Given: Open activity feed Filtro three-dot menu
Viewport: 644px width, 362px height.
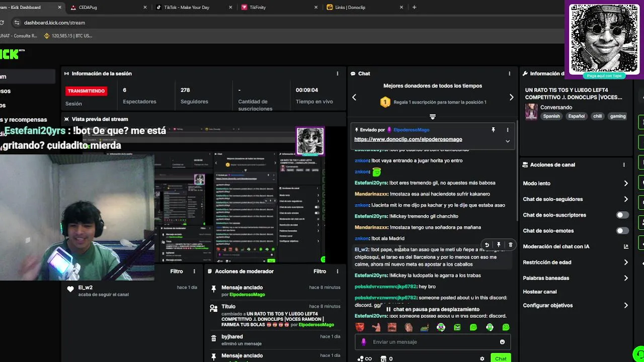Looking at the screenshot, I should (194, 271).
